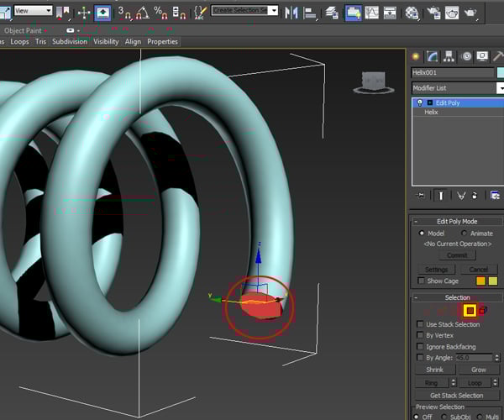Screen dimensions: 504x420
Task: Click the Grow button
Action: click(478, 370)
